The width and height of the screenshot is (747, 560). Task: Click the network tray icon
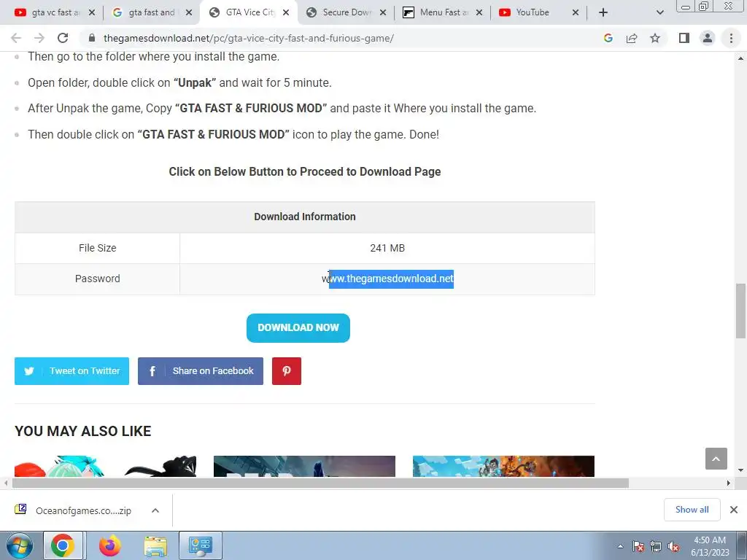click(656, 546)
